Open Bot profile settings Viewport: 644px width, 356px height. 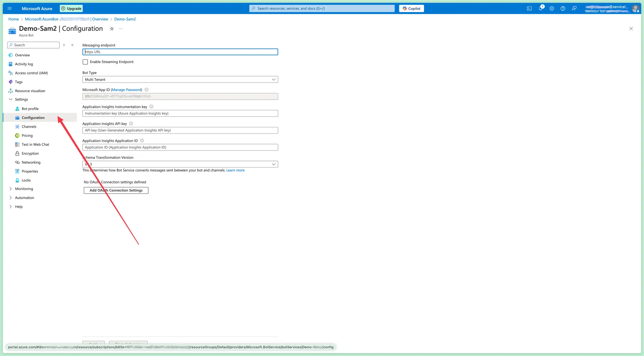pyautogui.click(x=30, y=109)
